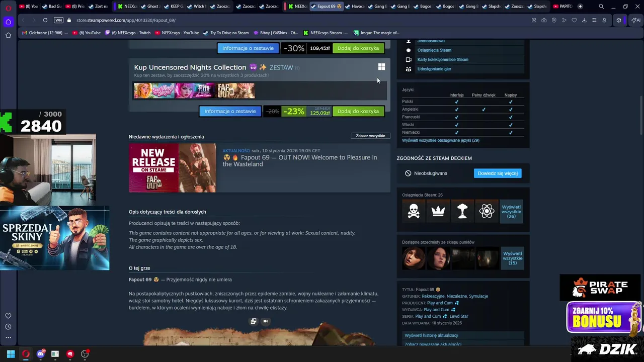Image resolution: width=644 pixels, height=362 pixels.
Task: Click skip-forward video control icon
Action: tap(265, 321)
